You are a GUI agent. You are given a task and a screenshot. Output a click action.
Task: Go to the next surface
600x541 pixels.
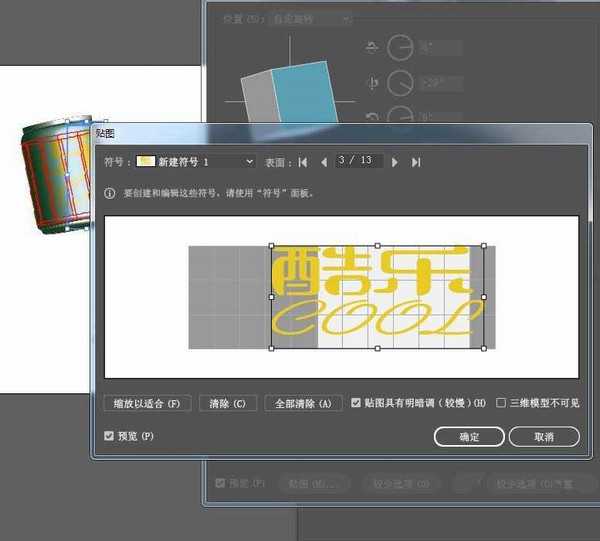pyautogui.click(x=395, y=162)
